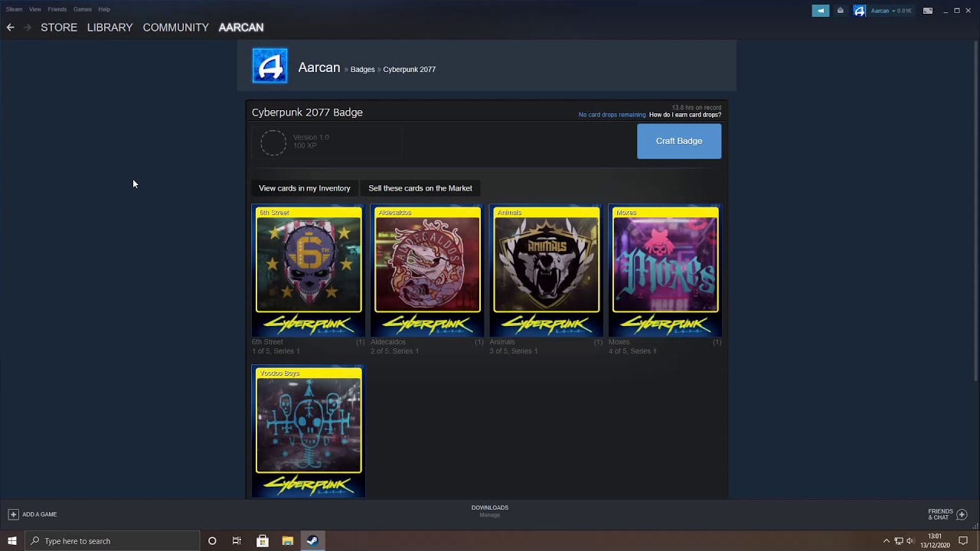Click the network tray icon
Image resolution: width=980 pixels, height=551 pixels.
pyautogui.click(x=899, y=541)
